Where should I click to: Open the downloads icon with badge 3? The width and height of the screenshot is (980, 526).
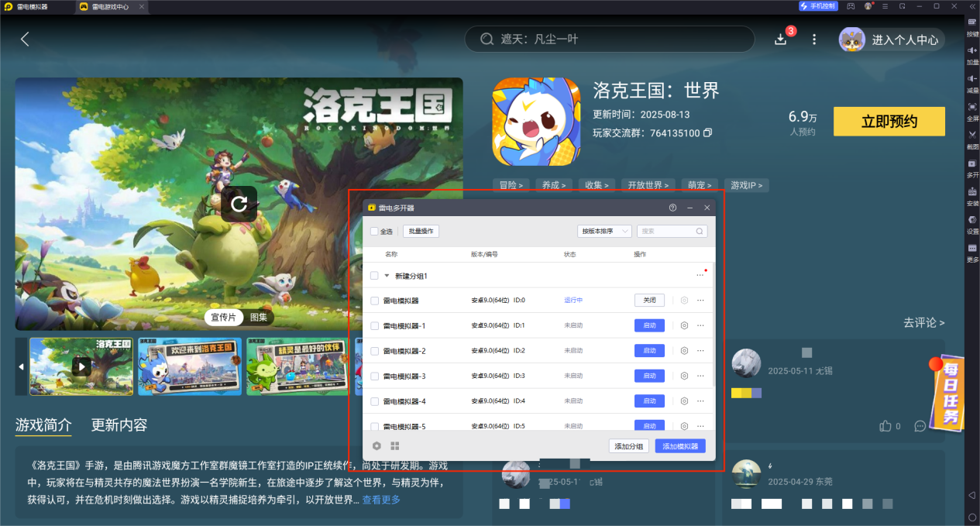[781, 39]
